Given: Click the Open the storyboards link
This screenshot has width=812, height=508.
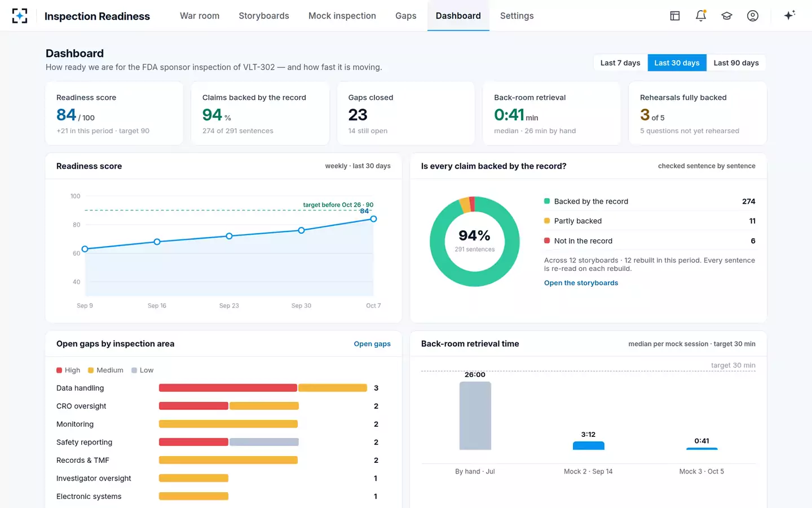Looking at the screenshot, I should [x=581, y=283].
